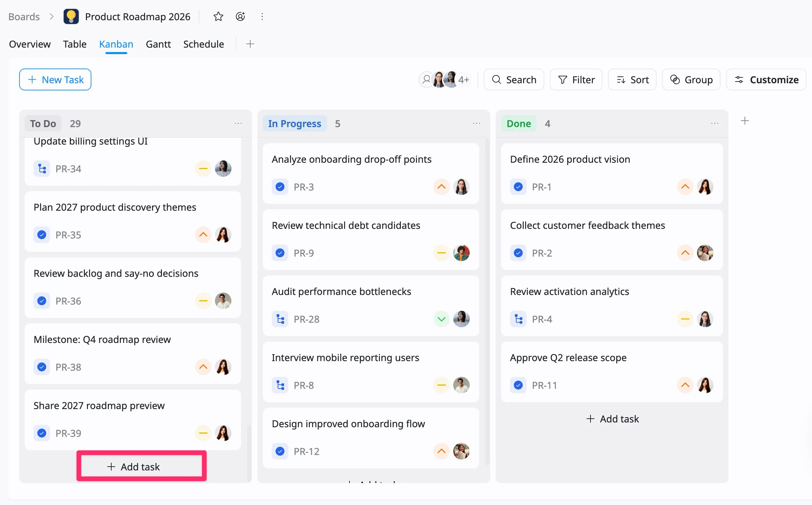Click the medium priority icon on PR-4

point(685,319)
